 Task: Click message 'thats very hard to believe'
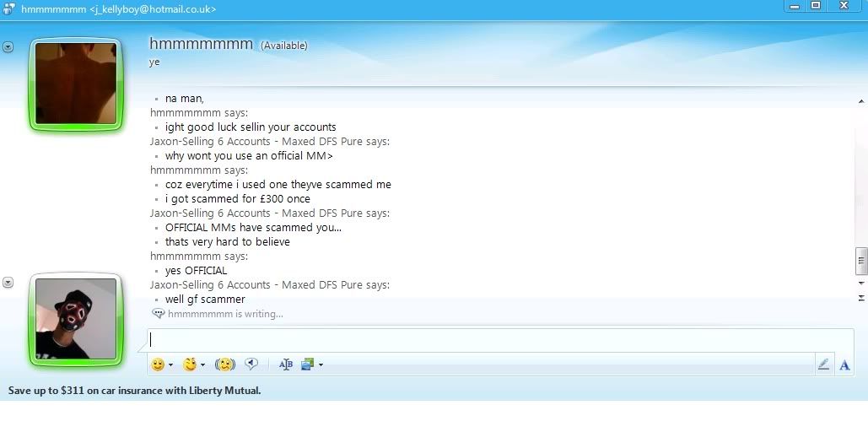(x=228, y=242)
